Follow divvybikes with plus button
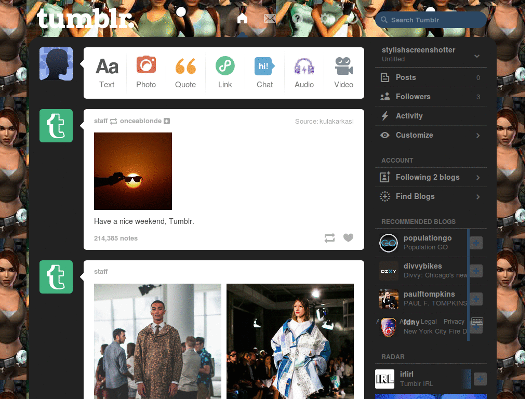 tap(476, 271)
